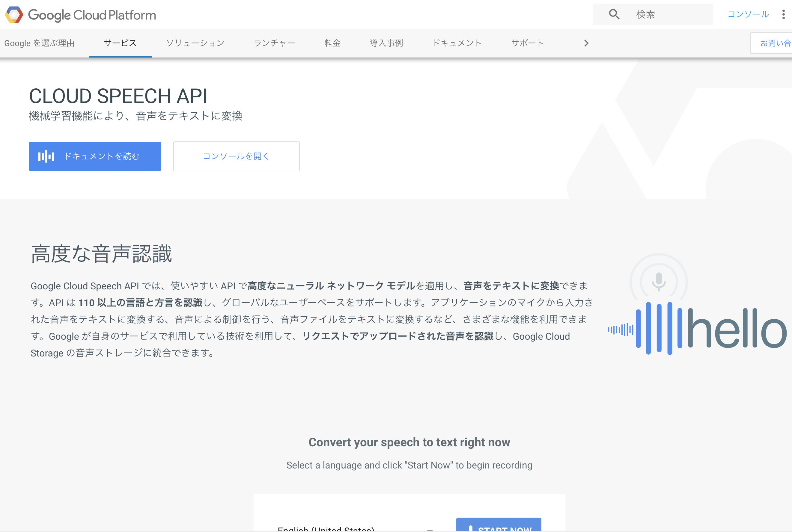Go to the ランチャー nav item
Viewport: 792px width, 532px height.
pos(274,43)
